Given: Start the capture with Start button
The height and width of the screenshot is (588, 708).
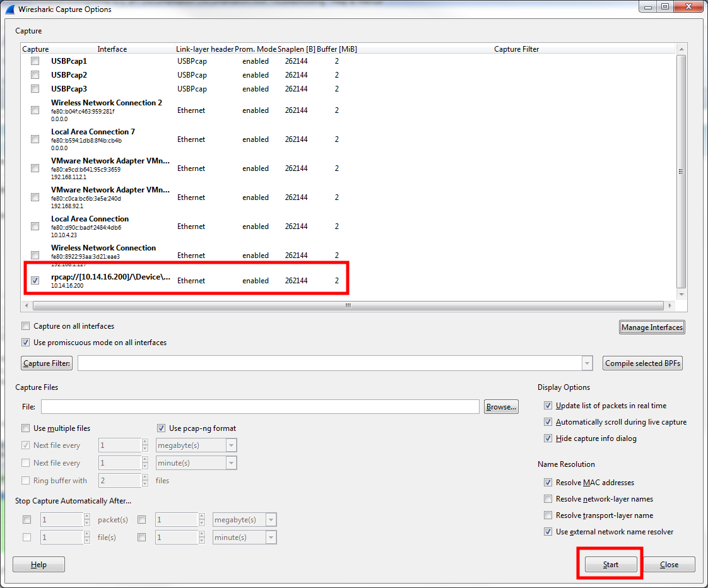Looking at the screenshot, I should [x=610, y=565].
